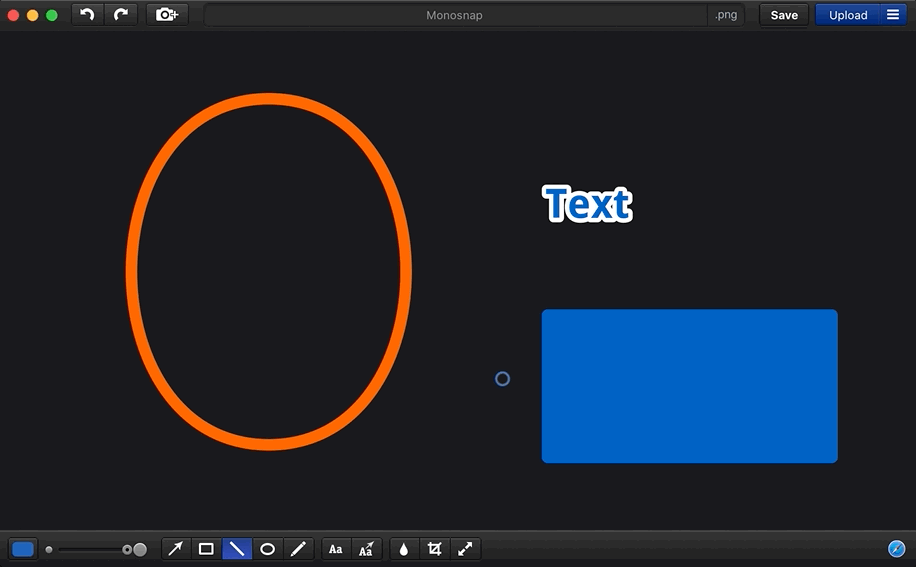The image size is (916, 567).
Task: Select the Line drawing tool
Action: point(237,549)
